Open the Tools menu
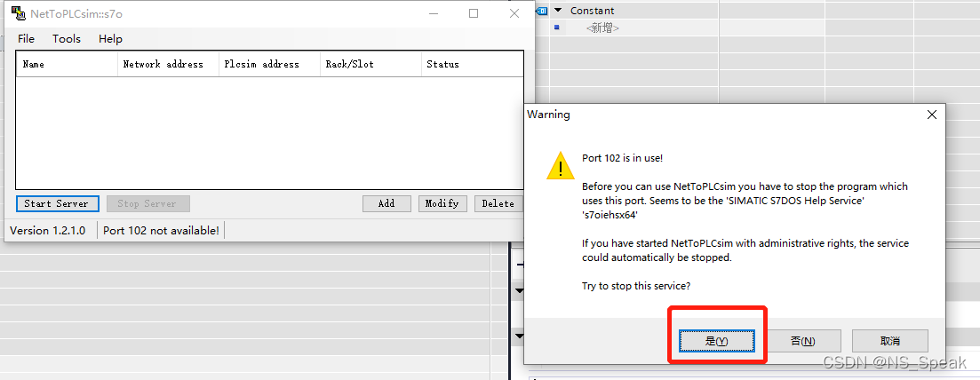The image size is (980, 380). (x=67, y=39)
